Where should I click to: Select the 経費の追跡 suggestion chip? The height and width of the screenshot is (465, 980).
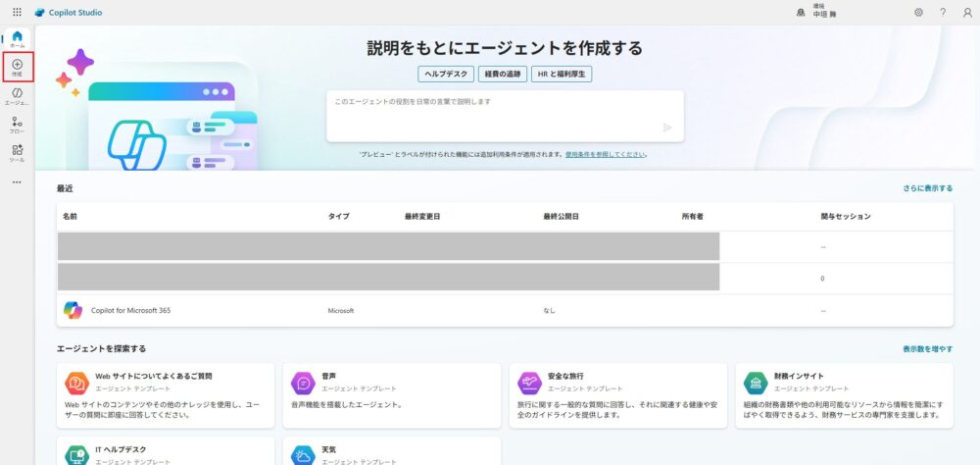pos(503,74)
